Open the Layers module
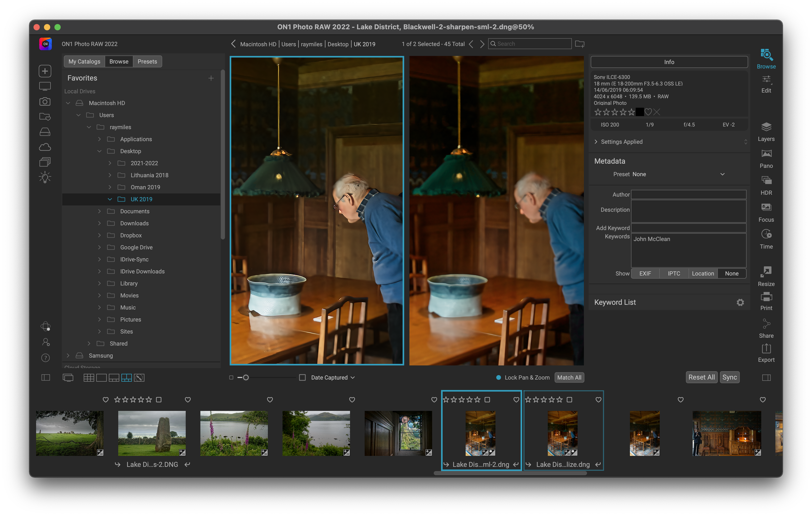Image resolution: width=812 pixels, height=516 pixels. (x=766, y=127)
